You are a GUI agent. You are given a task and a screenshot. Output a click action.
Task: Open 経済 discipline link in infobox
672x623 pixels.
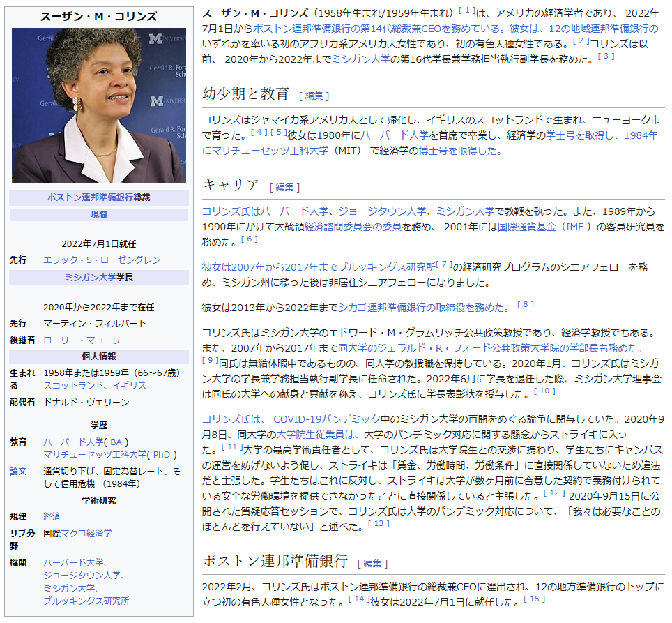pos(52,517)
